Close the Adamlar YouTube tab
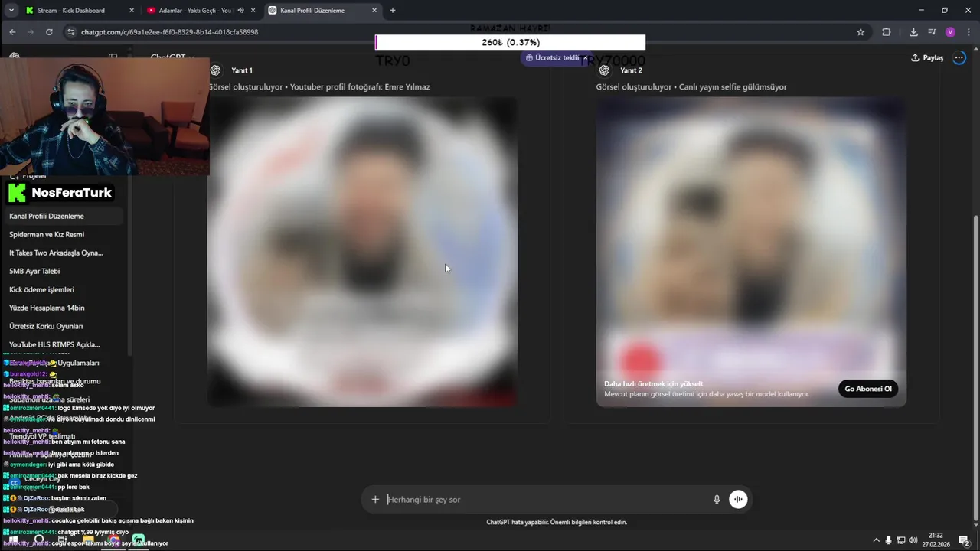Screen dimensions: 980x551 (253, 10)
